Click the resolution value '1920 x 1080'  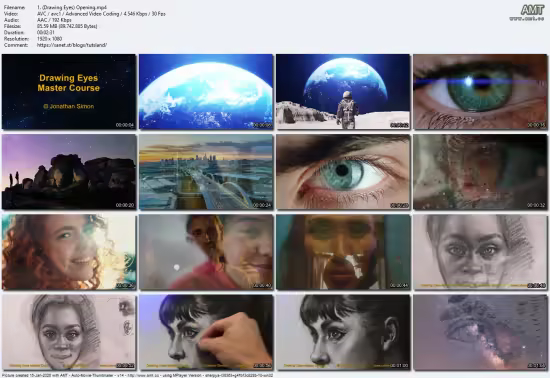pos(49,39)
